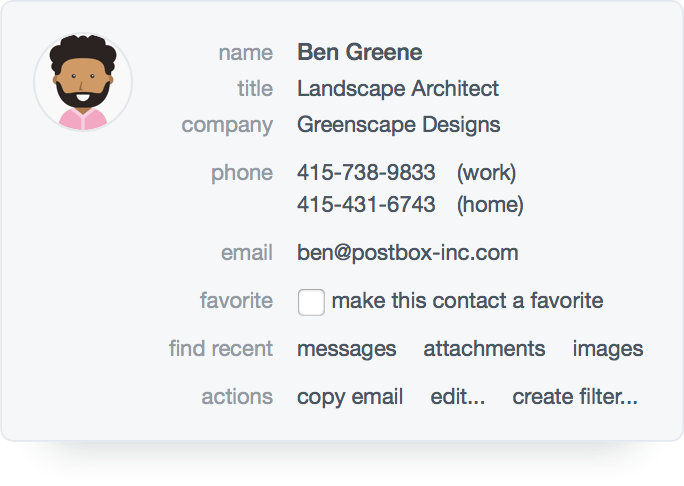Click the Greenscape Designs company name

coord(398,125)
